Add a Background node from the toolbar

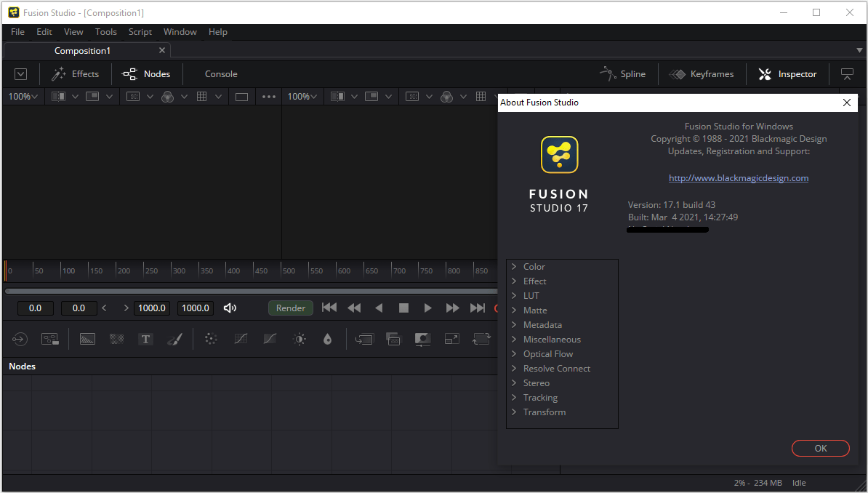(87, 339)
